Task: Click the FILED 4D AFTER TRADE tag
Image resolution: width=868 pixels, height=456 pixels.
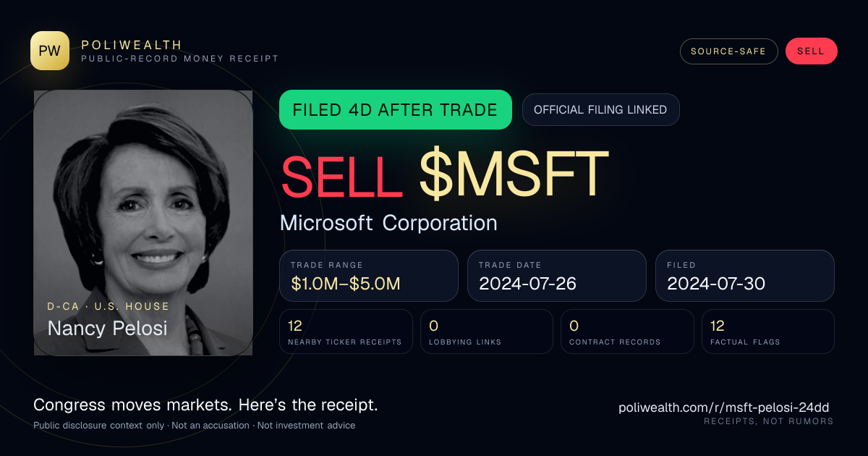Action: pyautogui.click(x=396, y=110)
